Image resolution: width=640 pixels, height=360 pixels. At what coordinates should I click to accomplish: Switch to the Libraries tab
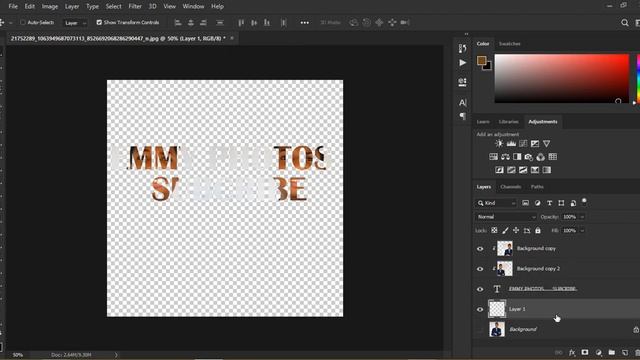[x=509, y=122]
